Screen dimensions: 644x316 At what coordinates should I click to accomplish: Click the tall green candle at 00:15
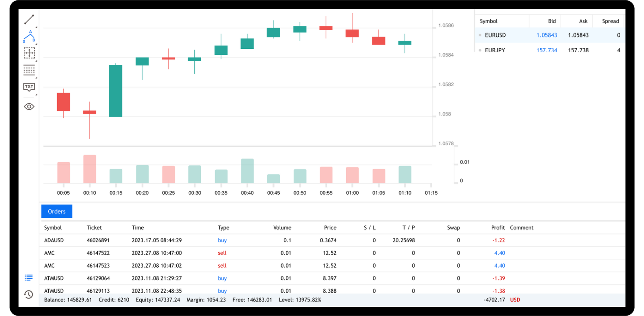click(x=116, y=91)
